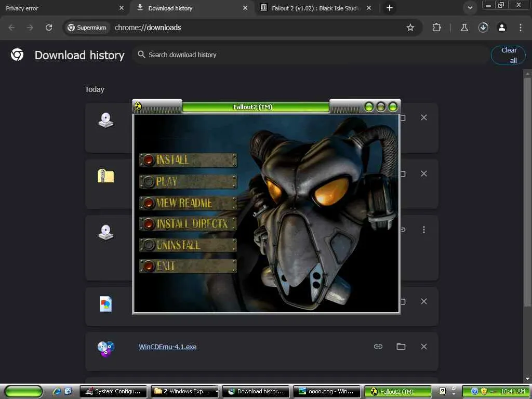Launch Internet Explorer from quick launch
Screen dimensions: 532x399
tap(57, 391)
